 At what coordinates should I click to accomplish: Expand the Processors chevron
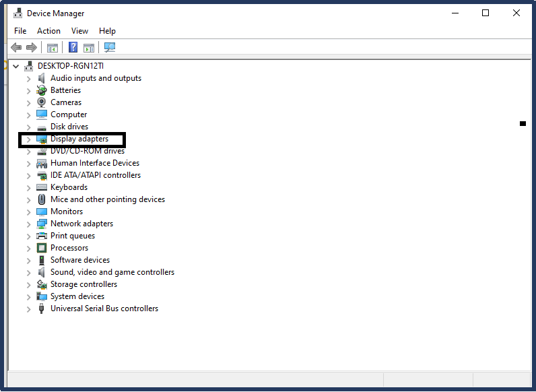coord(29,249)
